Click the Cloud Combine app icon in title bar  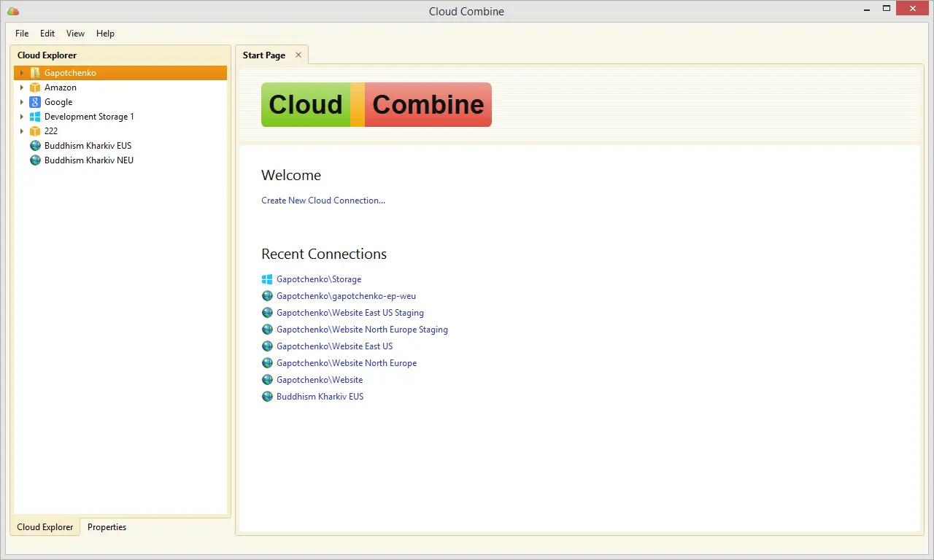click(x=13, y=11)
